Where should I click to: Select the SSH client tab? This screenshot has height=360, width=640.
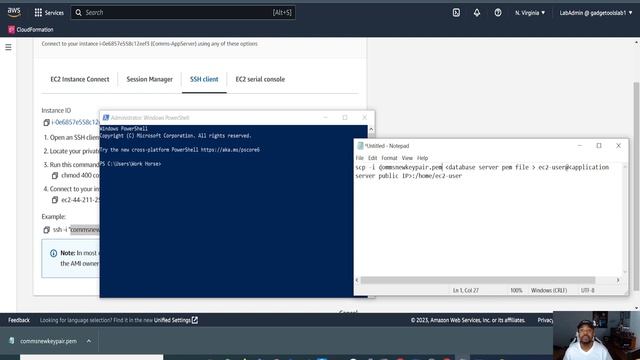204,79
